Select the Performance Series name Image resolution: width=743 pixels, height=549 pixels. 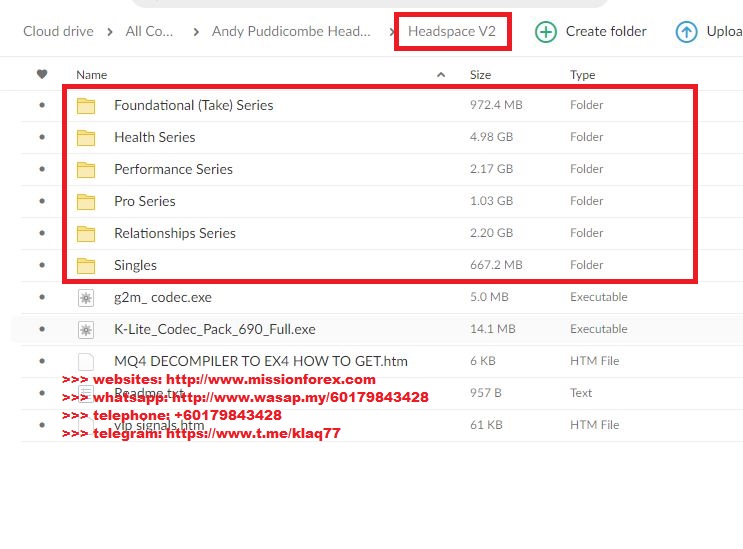173,169
